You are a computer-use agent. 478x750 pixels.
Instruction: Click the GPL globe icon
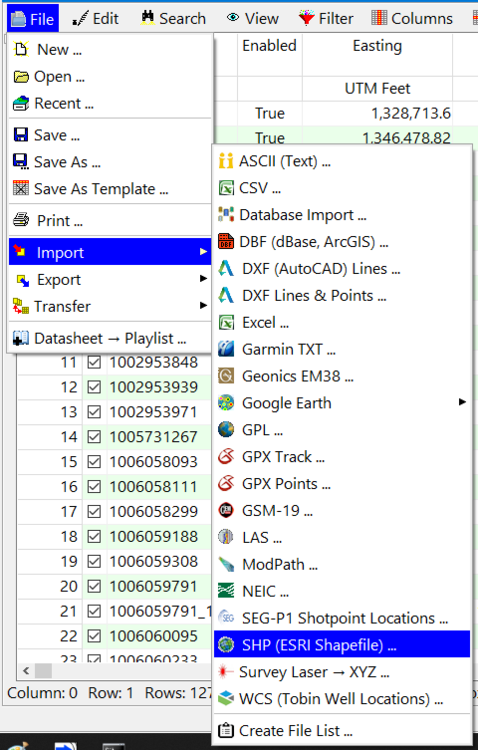226,430
